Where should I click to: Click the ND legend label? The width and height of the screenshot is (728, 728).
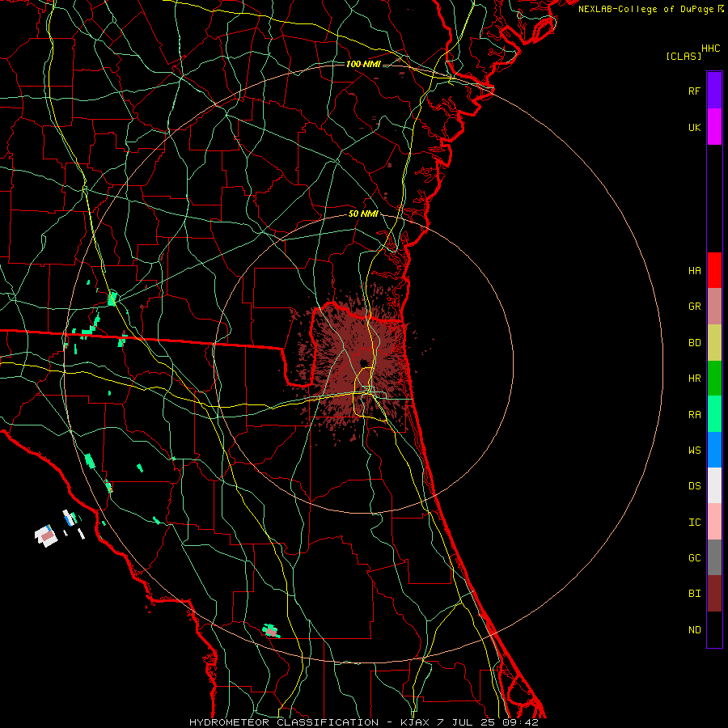(x=695, y=630)
